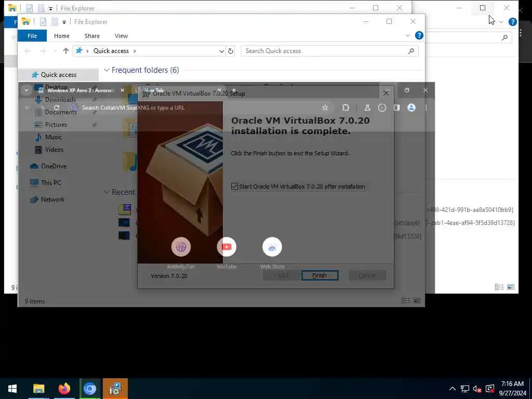Expand the ribbon chevron in front File Explorer
The height and width of the screenshot is (399, 532).
click(407, 35)
